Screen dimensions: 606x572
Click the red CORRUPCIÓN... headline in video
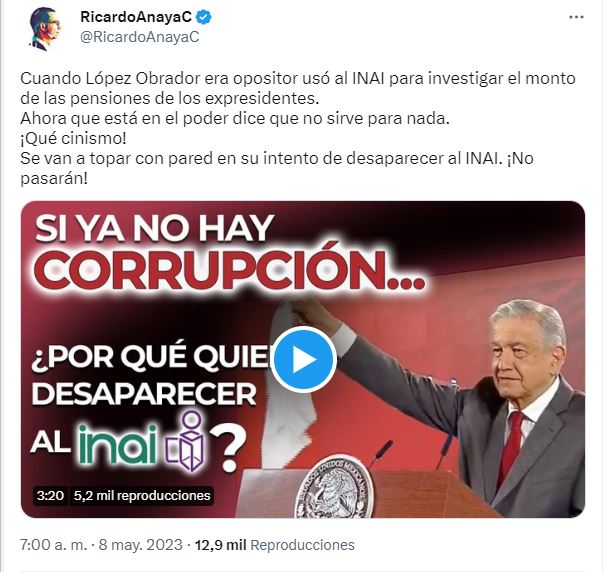click(230, 270)
